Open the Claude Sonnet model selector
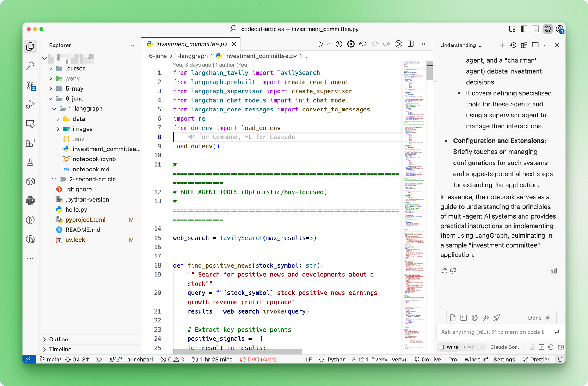 point(509,347)
